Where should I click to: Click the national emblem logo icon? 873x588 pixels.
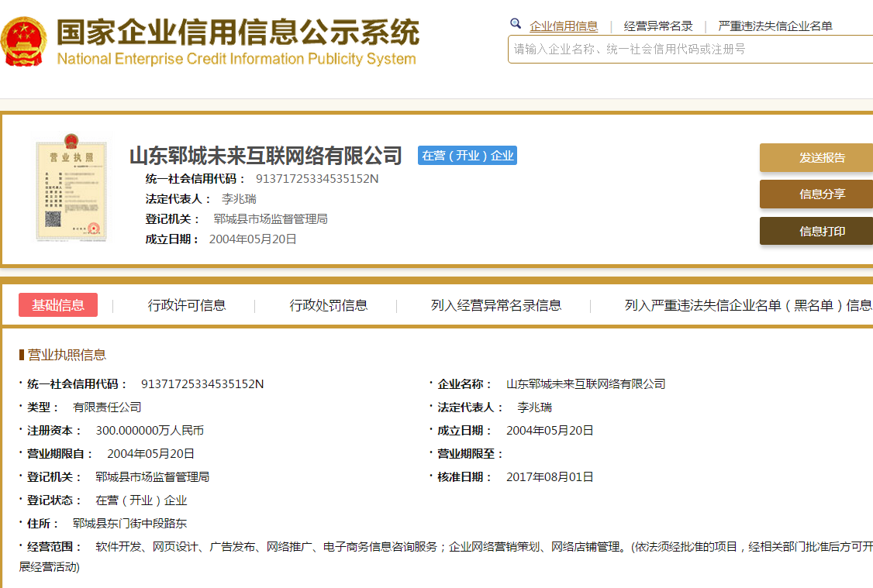24,43
